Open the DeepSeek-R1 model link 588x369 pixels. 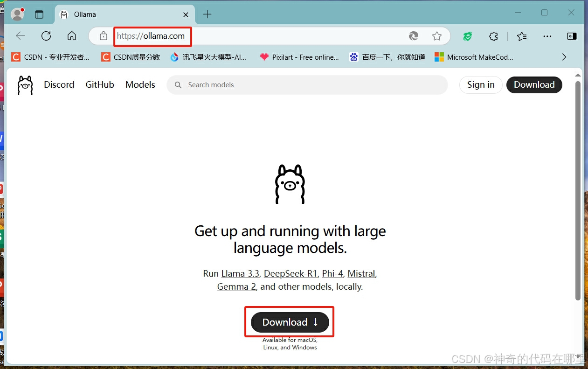291,273
